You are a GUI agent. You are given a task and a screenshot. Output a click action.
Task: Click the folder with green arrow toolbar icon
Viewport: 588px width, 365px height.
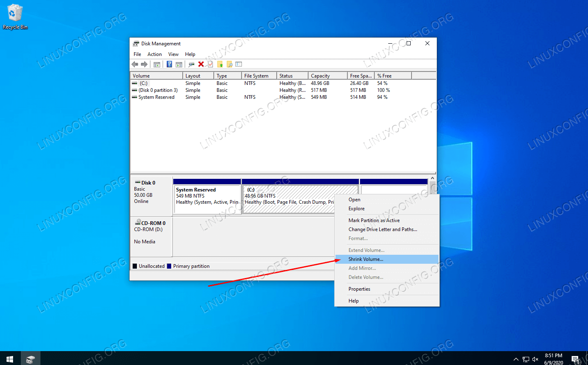coord(220,64)
